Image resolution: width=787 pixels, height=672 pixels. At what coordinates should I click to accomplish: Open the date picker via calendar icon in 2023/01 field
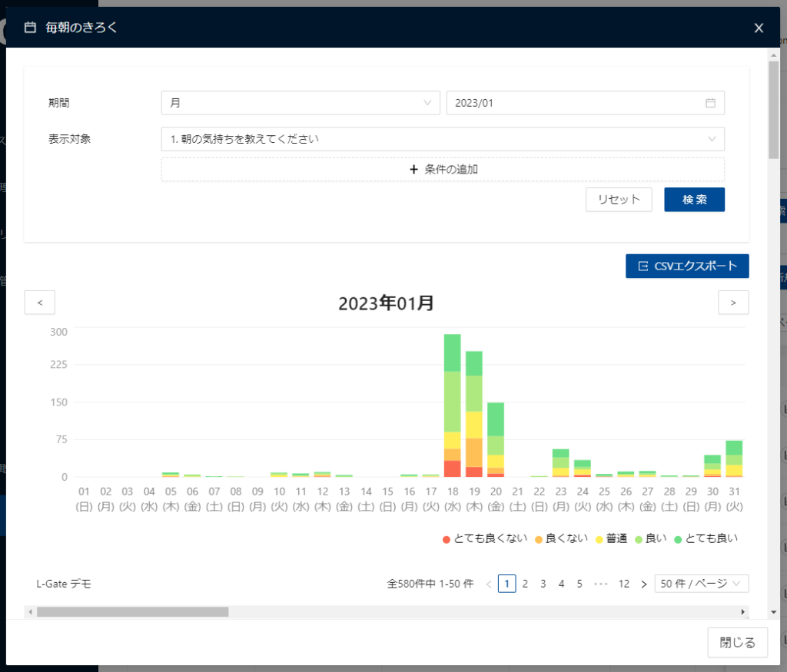(710, 102)
